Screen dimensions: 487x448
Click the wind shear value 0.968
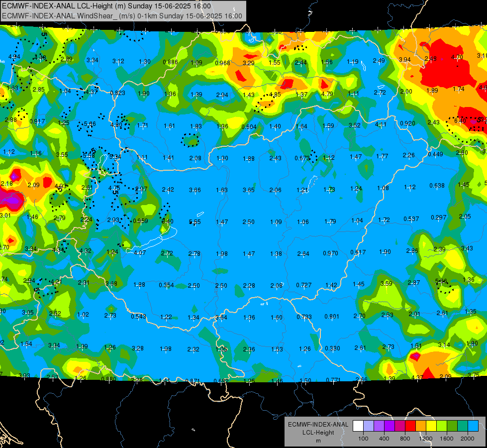point(222,63)
